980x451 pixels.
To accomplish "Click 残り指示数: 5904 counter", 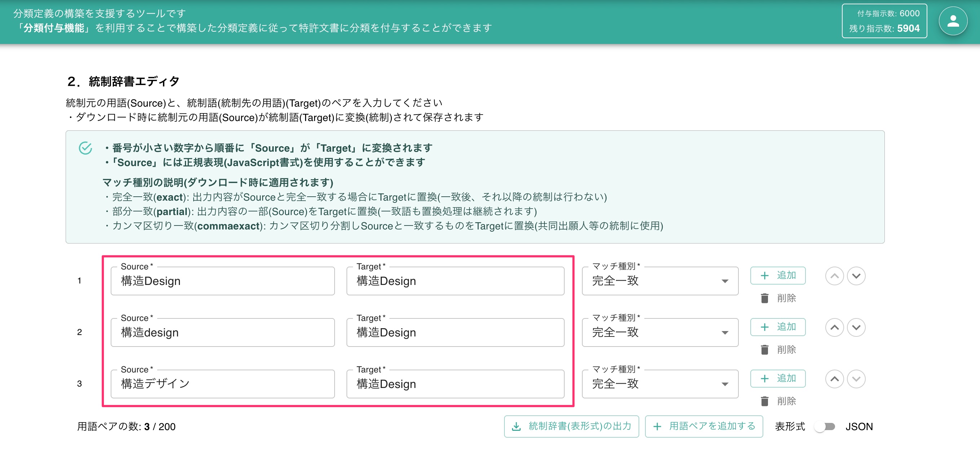I will [884, 28].
